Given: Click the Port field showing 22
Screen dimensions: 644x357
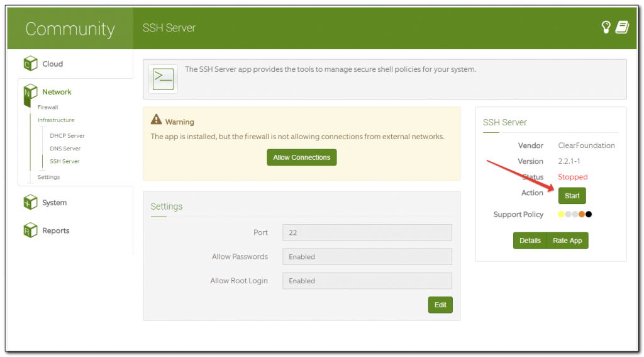Looking at the screenshot, I should coord(367,233).
